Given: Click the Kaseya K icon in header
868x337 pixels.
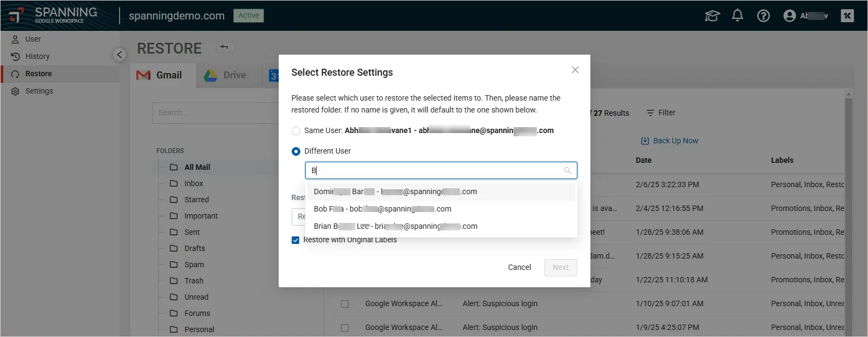Looking at the screenshot, I should click(x=847, y=16).
